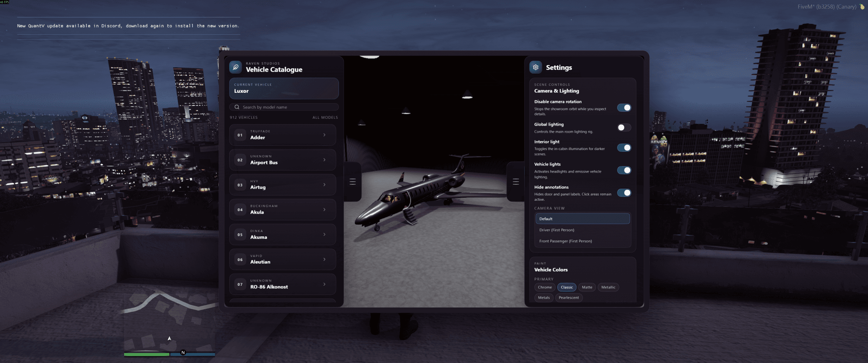Click the 01 number badge for Adder

pyautogui.click(x=240, y=135)
